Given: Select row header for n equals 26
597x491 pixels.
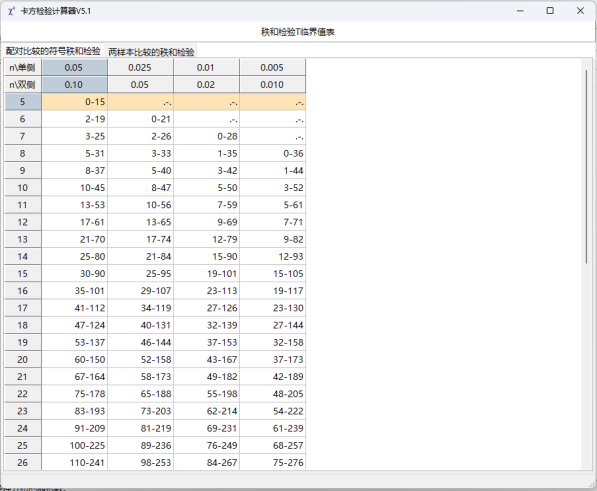Looking at the screenshot, I should click(x=23, y=462).
